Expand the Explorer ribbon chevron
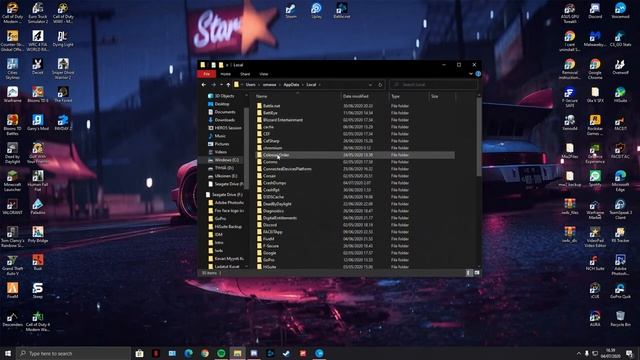This screenshot has height=360, width=640. coord(471,74)
